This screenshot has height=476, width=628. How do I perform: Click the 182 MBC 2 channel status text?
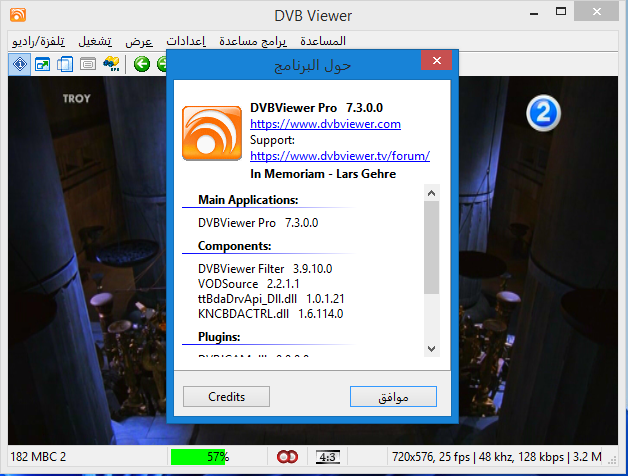pyautogui.click(x=38, y=457)
